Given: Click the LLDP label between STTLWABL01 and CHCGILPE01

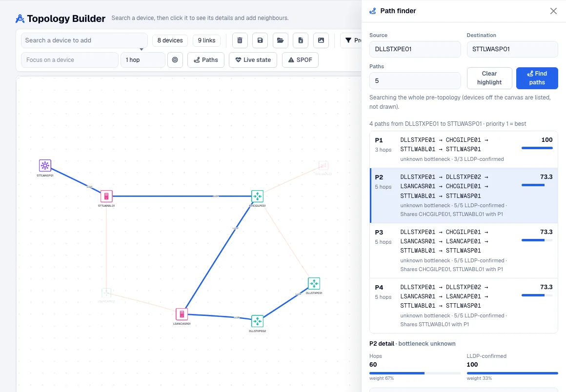Looking at the screenshot, I should tap(216, 196).
